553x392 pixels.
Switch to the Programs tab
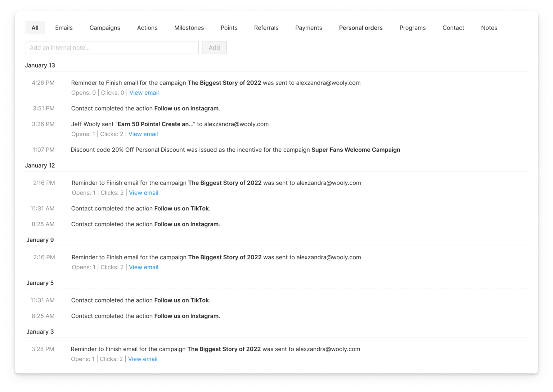pos(413,28)
